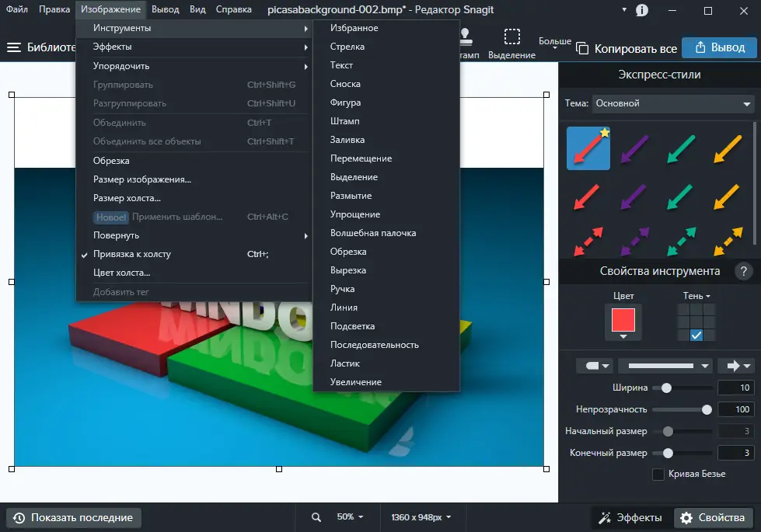Click the zoom magnifier icon in status bar

click(x=316, y=517)
